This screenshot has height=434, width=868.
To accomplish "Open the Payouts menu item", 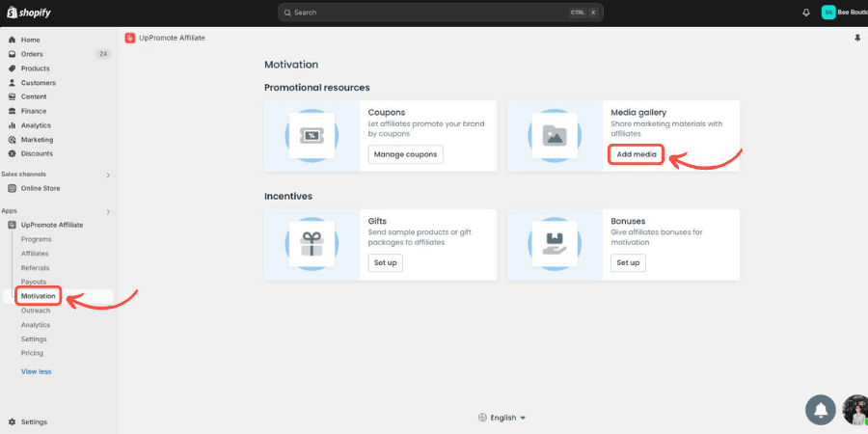I will pos(34,282).
